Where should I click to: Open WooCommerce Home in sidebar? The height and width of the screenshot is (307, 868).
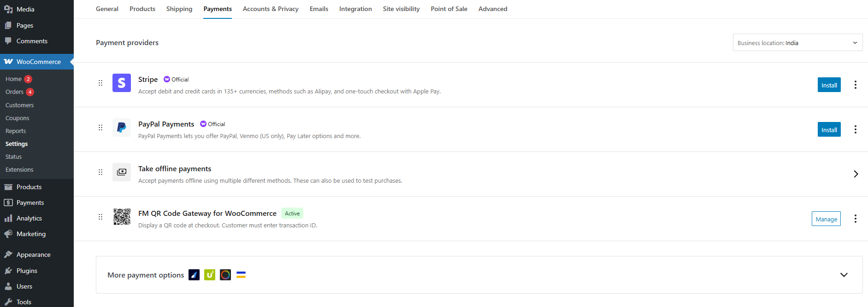pyautogui.click(x=13, y=79)
